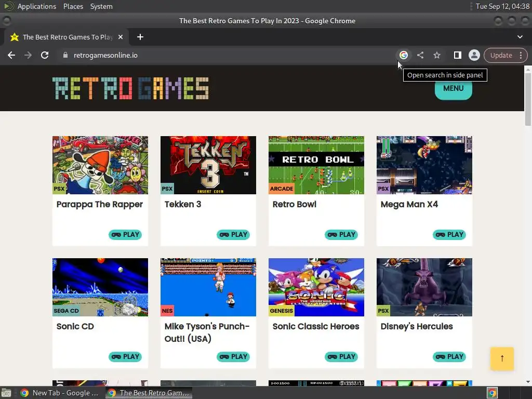Viewport: 532px width, 399px height.
Task: Click Mike Tyson's Punch-Out!! (USA) title
Action: pos(207,332)
